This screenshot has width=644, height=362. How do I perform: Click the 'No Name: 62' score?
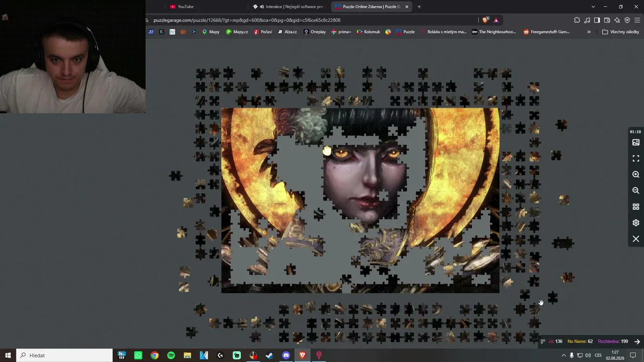(x=580, y=341)
